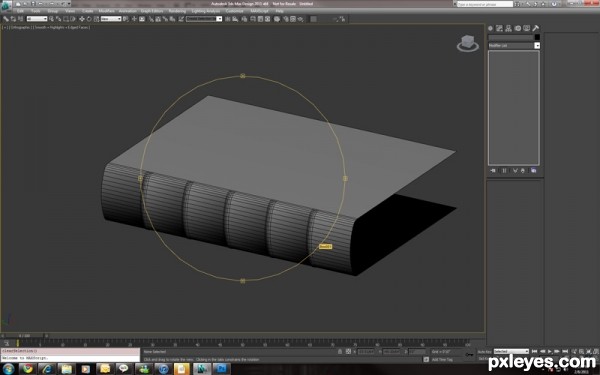Click Show End Result toggle icon
The width and height of the screenshot is (600, 375).
[504, 171]
